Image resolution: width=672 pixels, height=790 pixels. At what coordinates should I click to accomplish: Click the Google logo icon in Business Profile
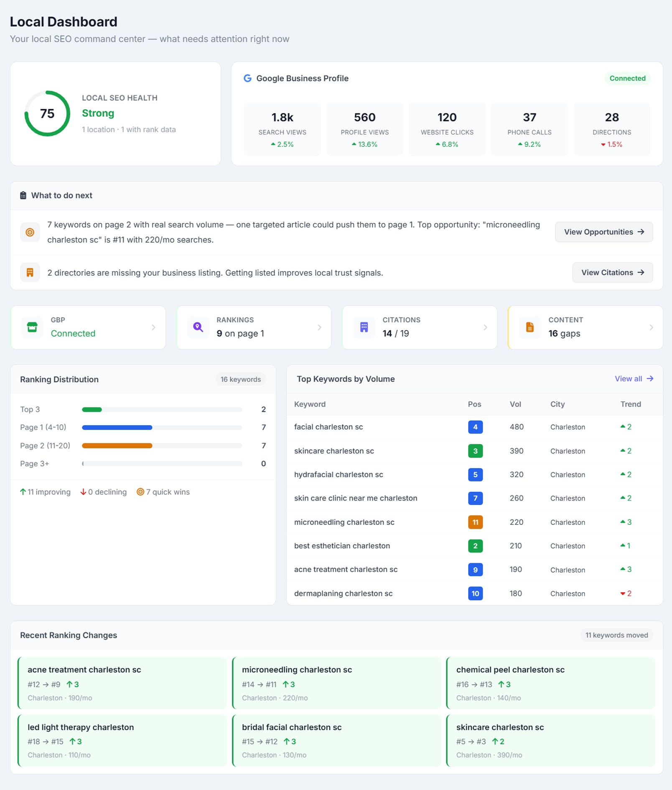tap(247, 78)
